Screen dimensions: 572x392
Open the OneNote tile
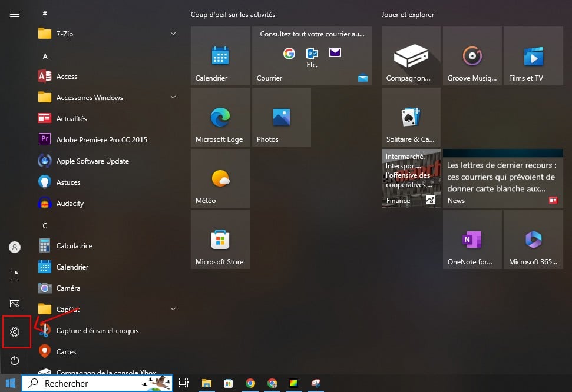pos(472,240)
